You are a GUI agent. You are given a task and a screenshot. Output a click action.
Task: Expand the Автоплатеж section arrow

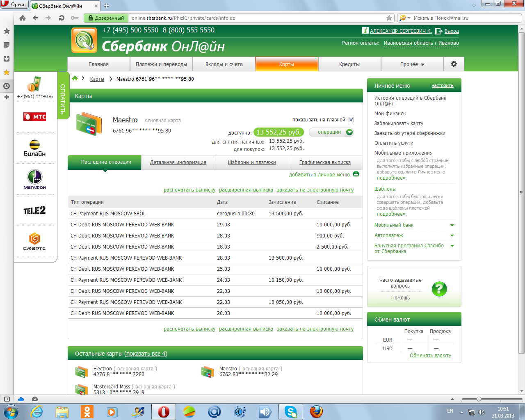coord(452,235)
